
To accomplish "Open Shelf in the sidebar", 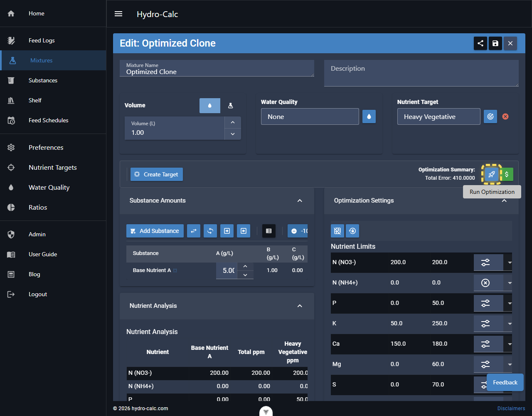I will pos(53,100).
